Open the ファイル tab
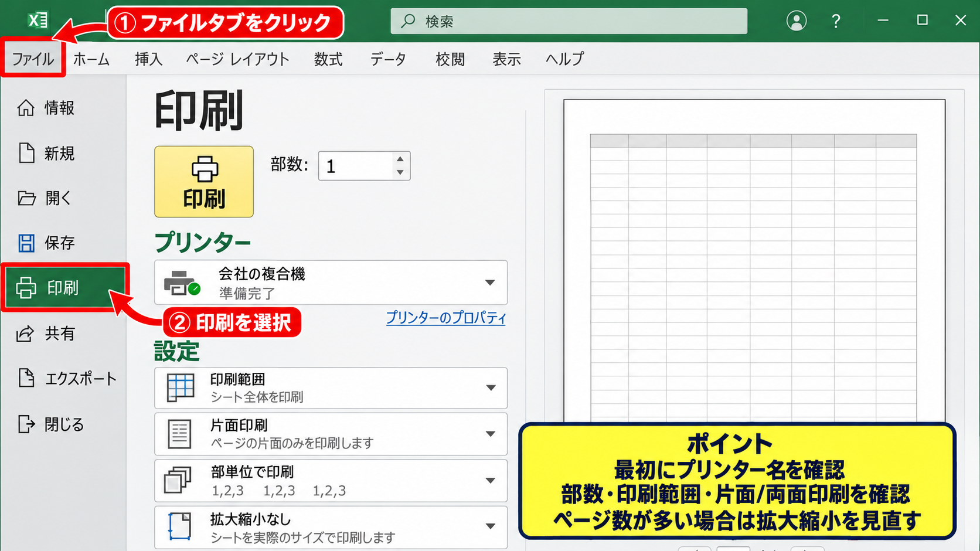980x551 pixels. pyautogui.click(x=33, y=59)
